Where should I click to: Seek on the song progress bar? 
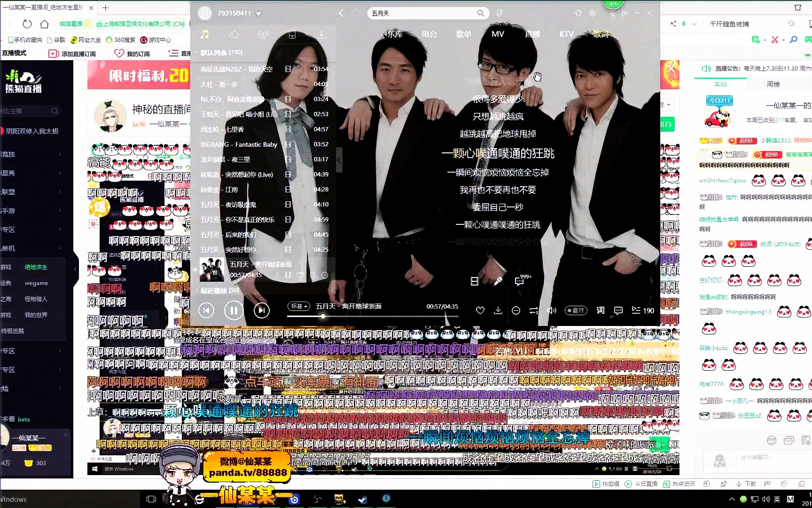(372, 316)
